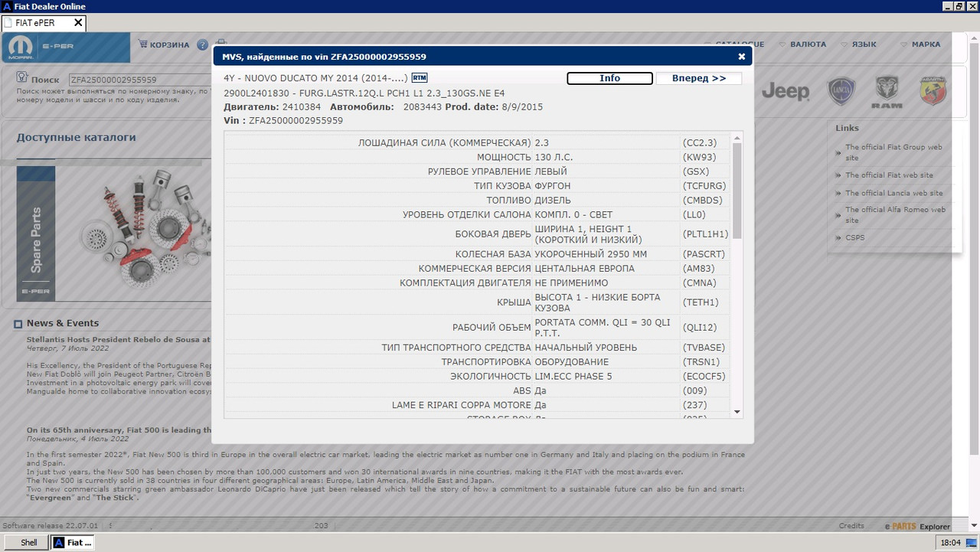Click 'ЦЕНТАЛЬНАЯ ЕВРОПА' commercial version value
This screenshot has height=552, width=980.
click(584, 269)
